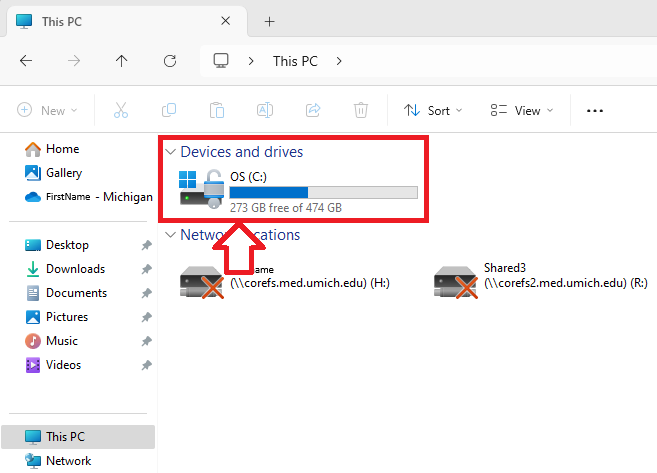Open a new tab with plus button
The height and width of the screenshot is (473, 657).
point(269,21)
